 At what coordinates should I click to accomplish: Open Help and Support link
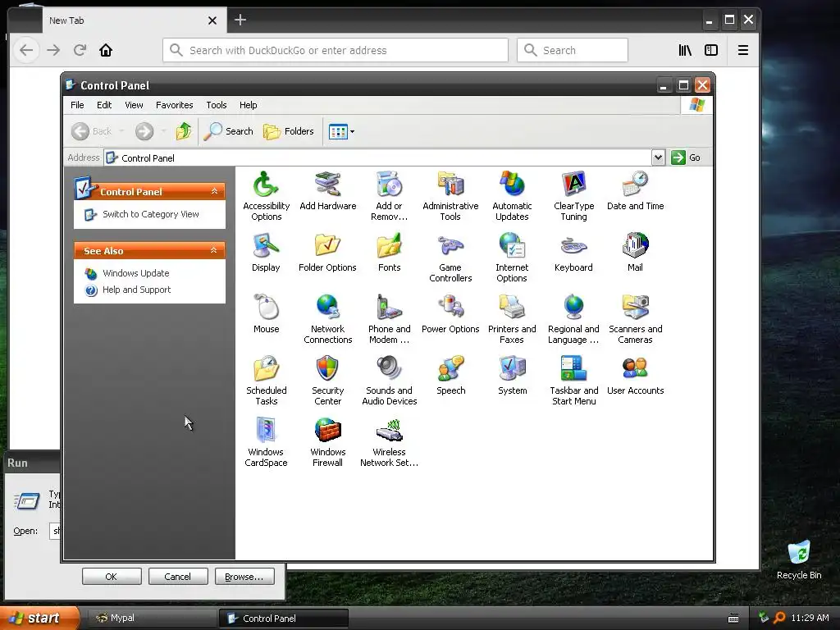(x=137, y=290)
